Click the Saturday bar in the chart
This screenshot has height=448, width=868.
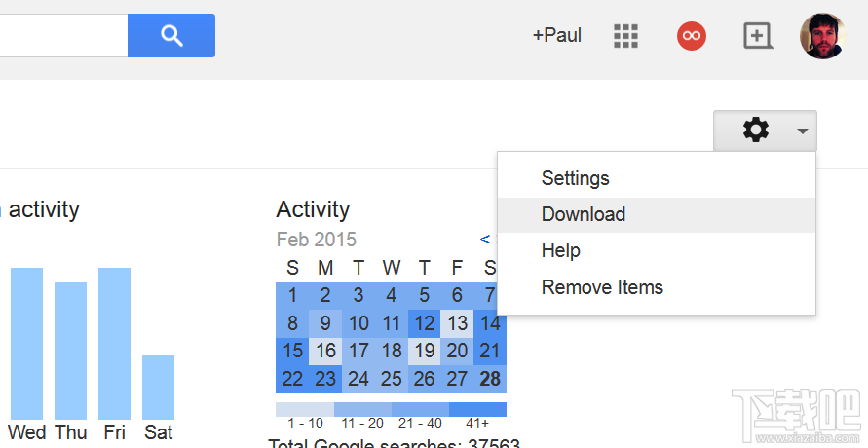coord(159,388)
